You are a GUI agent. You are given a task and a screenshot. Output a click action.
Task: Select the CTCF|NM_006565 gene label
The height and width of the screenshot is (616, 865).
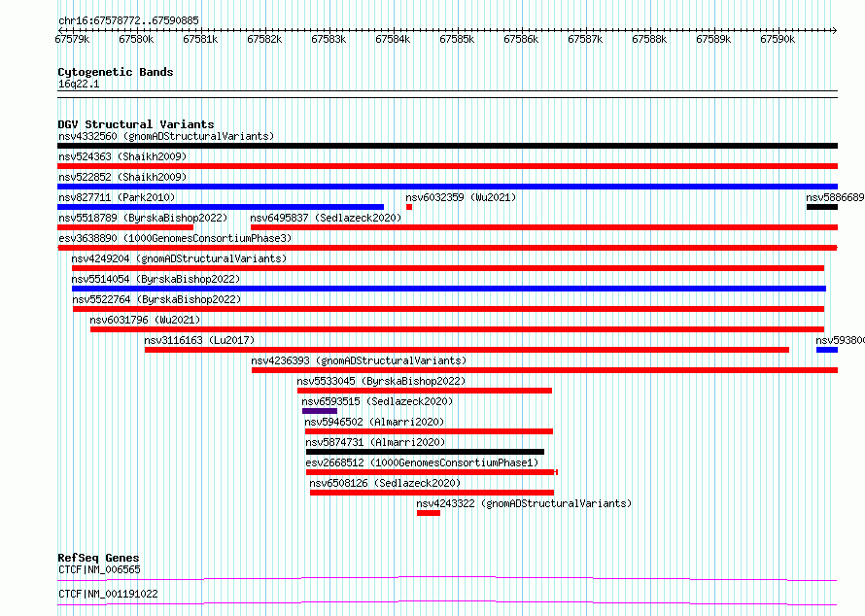[99, 569]
